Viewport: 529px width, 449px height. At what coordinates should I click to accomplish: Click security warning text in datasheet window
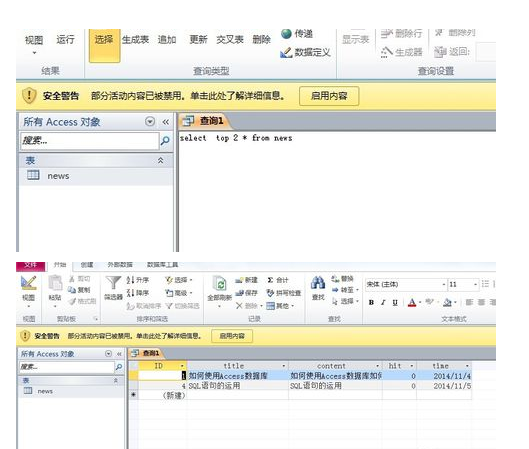click(x=135, y=336)
